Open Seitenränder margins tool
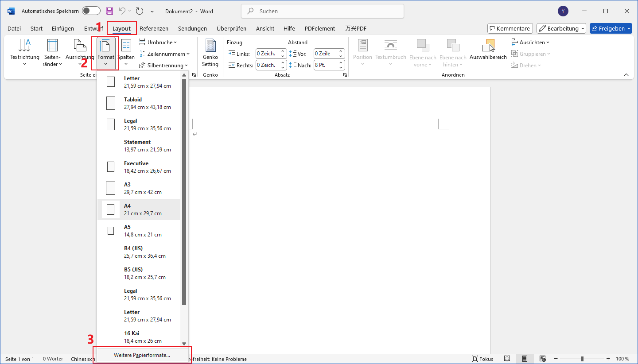 click(52, 53)
